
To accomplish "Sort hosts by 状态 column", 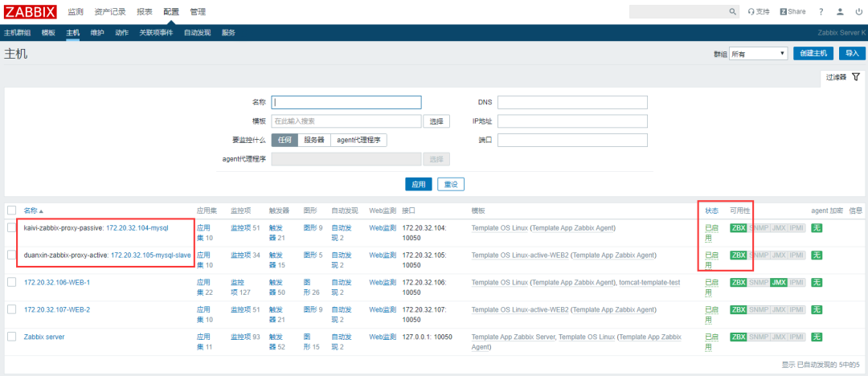I will pyautogui.click(x=712, y=210).
